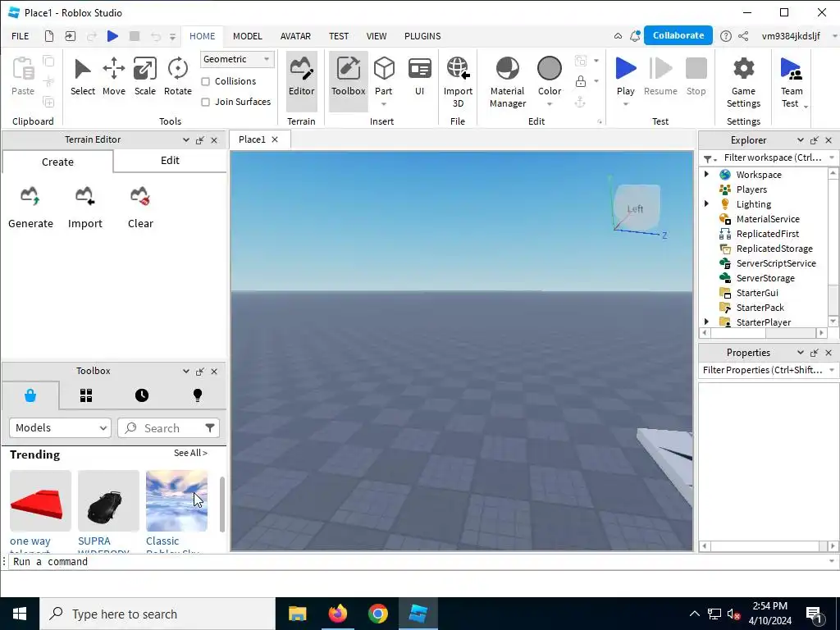Open Chrome from the taskbar

click(x=377, y=614)
